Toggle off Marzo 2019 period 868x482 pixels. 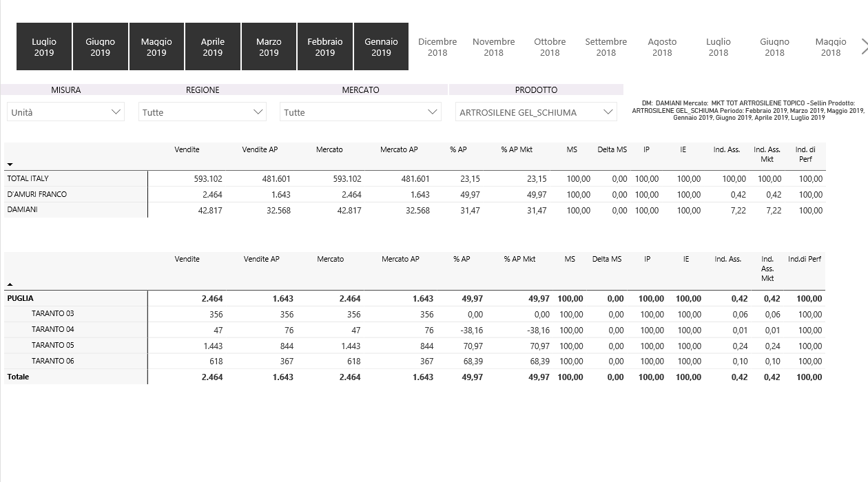coord(269,47)
